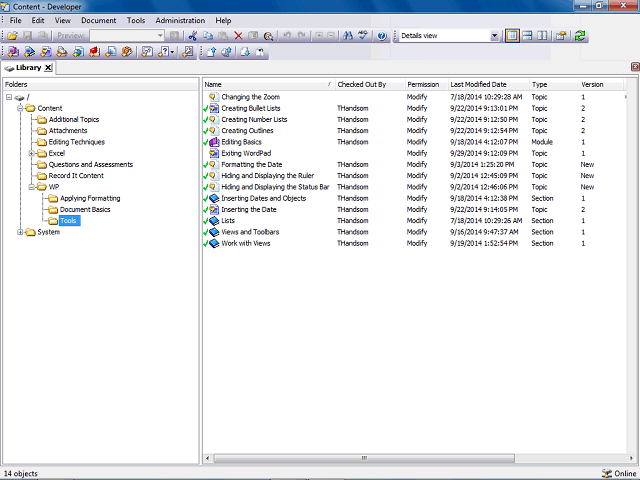Screen dimensions: 640x480
Task: Click the Check In up-arrow document icon
Action: point(211,52)
